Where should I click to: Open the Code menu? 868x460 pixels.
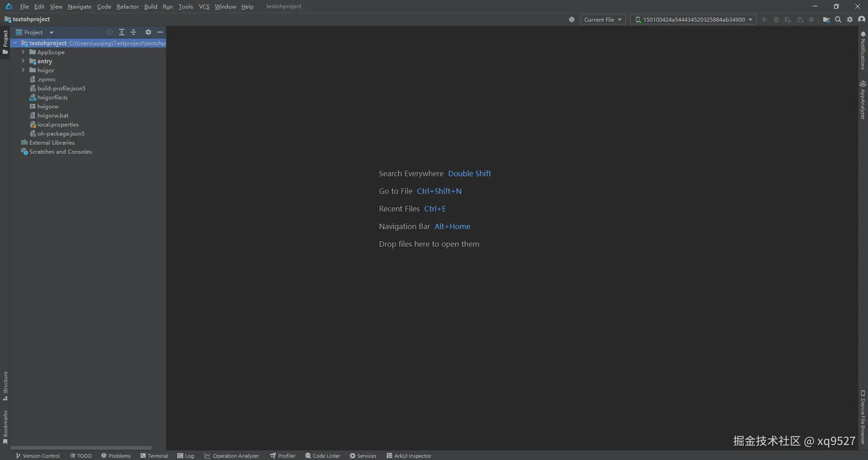coord(104,6)
